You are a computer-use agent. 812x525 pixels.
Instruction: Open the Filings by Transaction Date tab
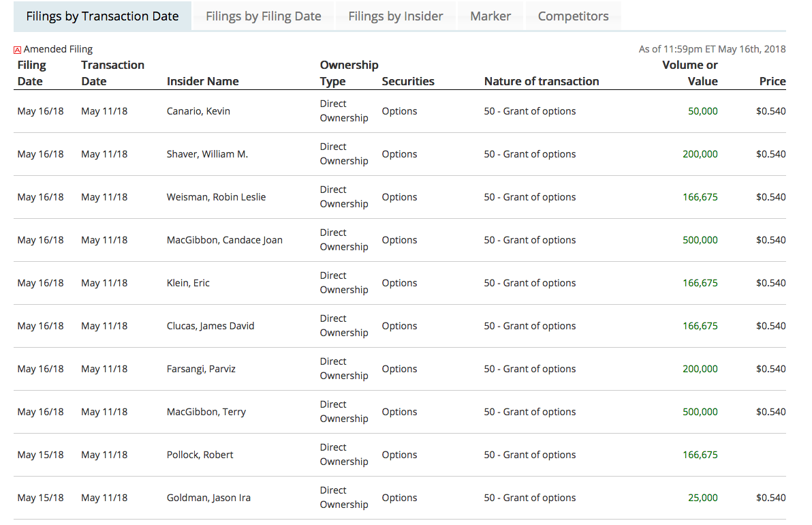click(x=102, y=16)
